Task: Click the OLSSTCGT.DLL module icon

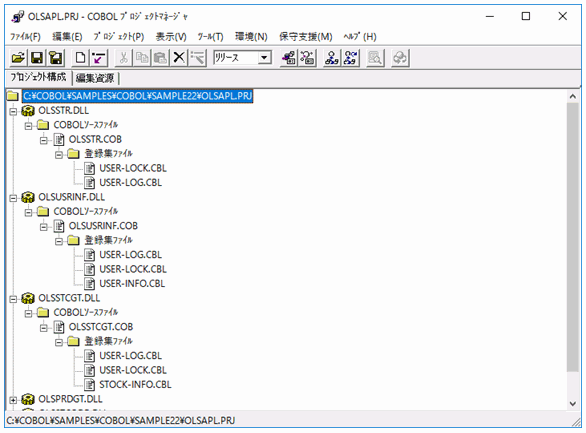Action: (28, 298)
